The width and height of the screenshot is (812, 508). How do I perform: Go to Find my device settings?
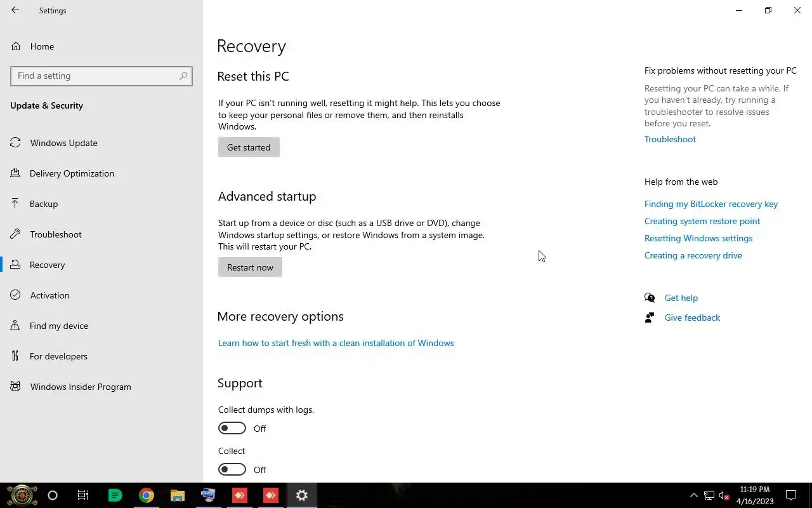click(101, 326)
